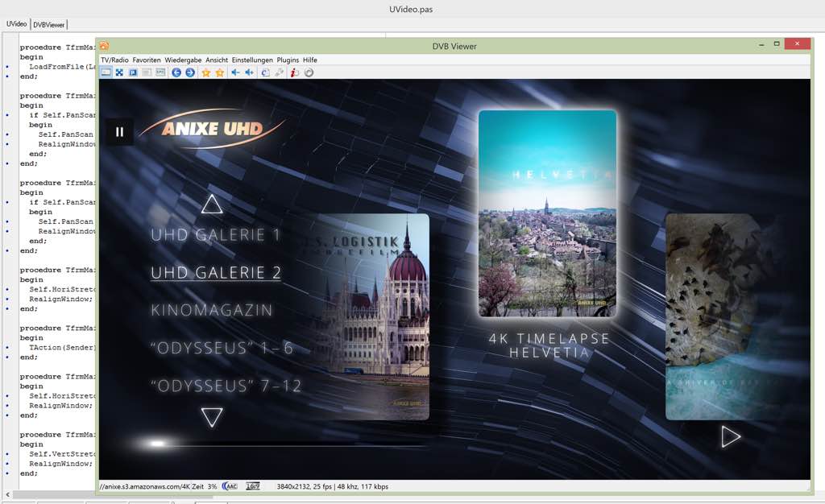Click the volume up speaker icon
Viewport: 825px width, 504px height.
coord(249,72)
